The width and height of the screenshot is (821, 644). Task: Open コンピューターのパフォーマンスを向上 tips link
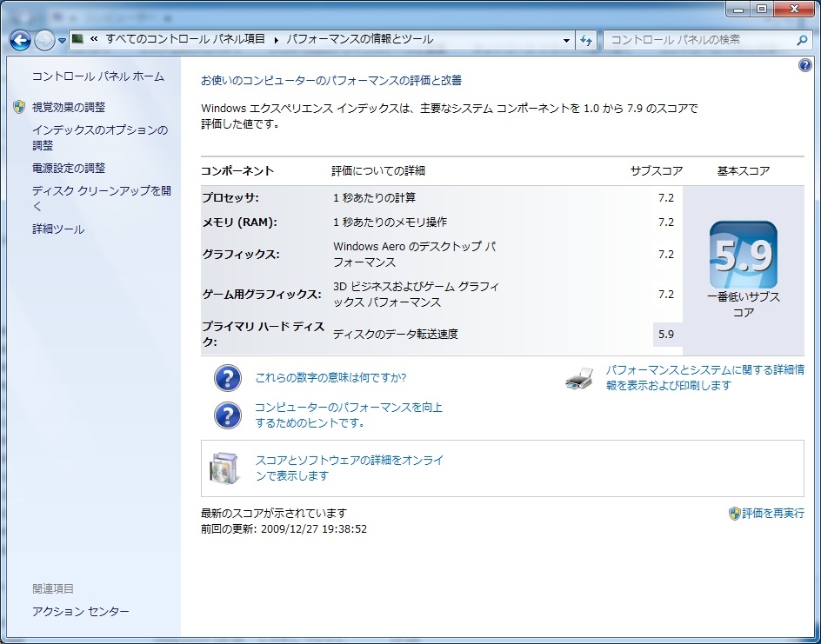[349, 415]
